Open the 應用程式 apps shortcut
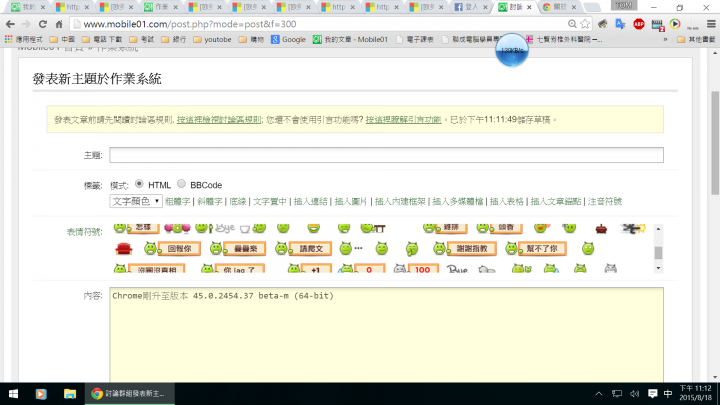720x405 pixels. coord(23,39)
